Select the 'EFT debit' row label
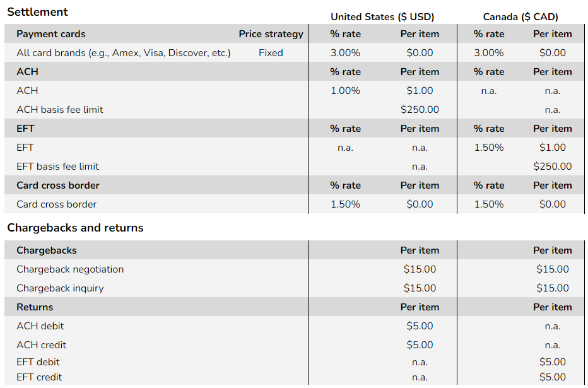The width and height of the screenshot is (588, 388). tap(38, 362)
